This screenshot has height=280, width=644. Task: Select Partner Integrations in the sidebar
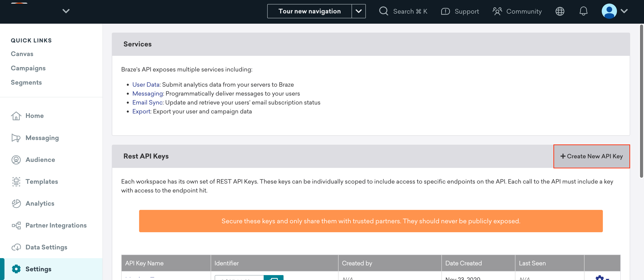click(x=56, y=225)
